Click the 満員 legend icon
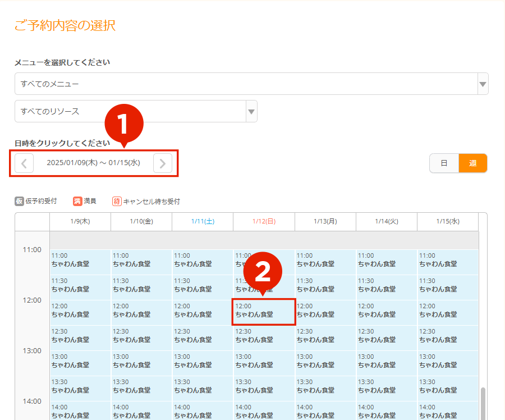505x420 pixels. (77, 201)
